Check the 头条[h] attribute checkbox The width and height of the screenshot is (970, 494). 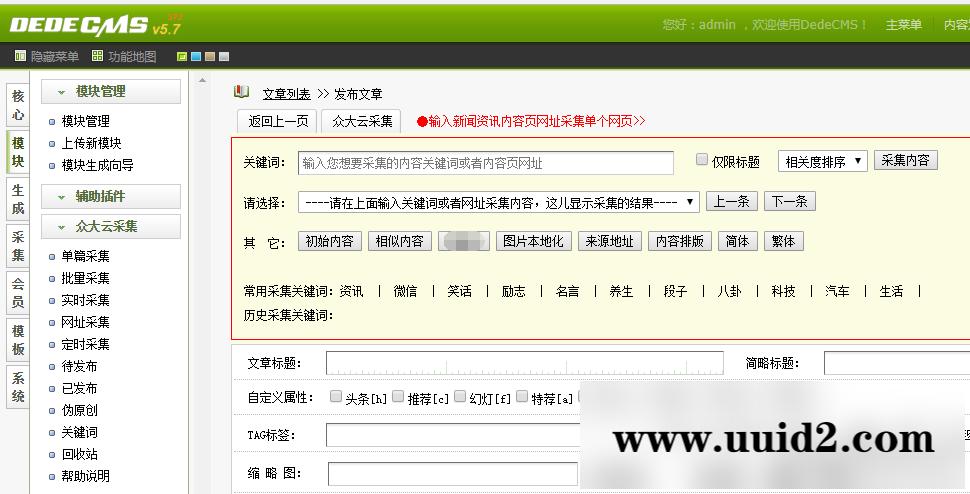pyautogui.click(x=336, y=396)
